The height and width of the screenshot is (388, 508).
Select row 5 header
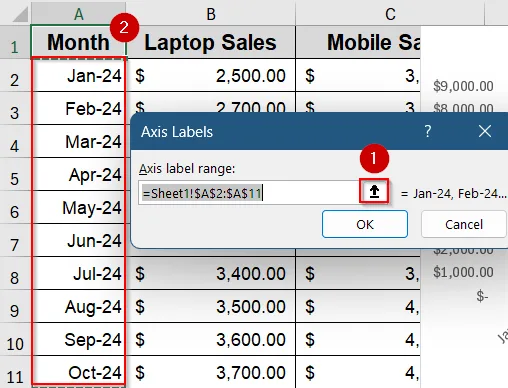(14, 174)
